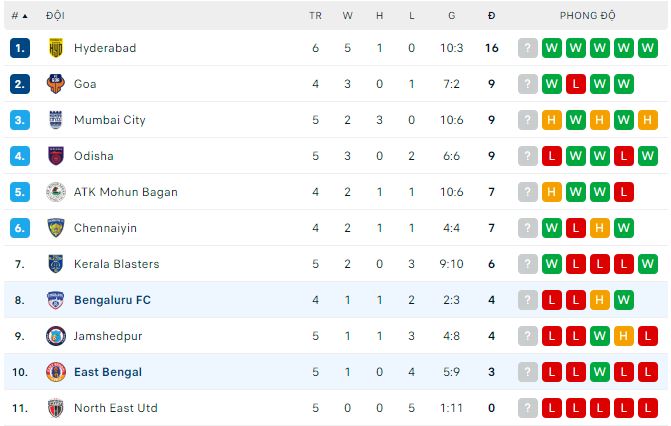
Task: Sort standings by the Đ points header
Action: (x=491, y=16)
